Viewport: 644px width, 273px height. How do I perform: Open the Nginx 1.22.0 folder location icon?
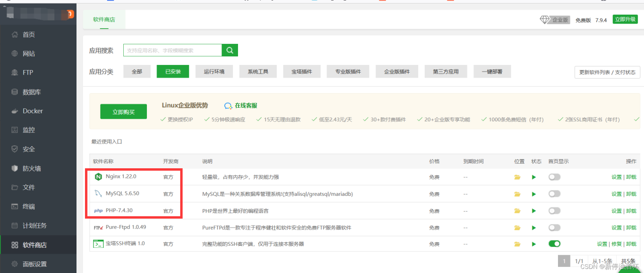(x=517, y=177)
